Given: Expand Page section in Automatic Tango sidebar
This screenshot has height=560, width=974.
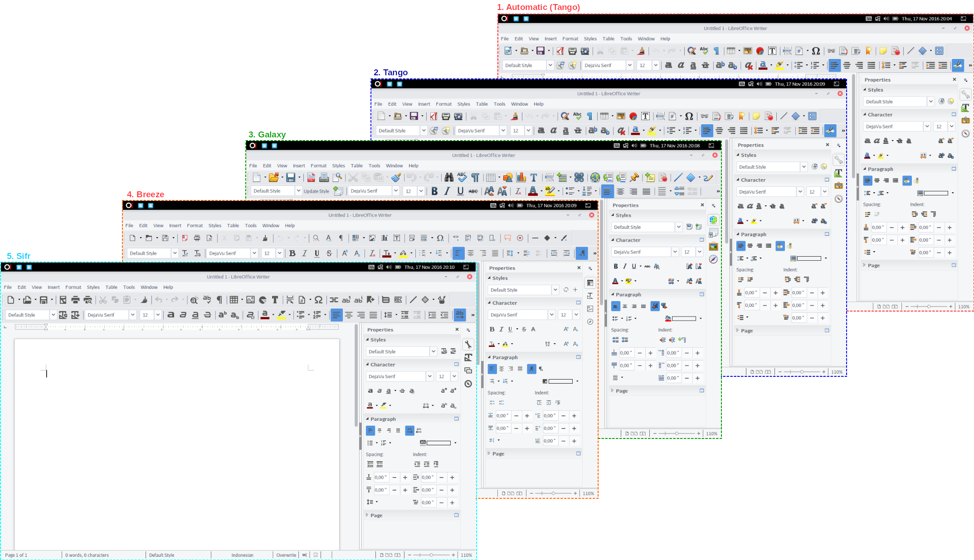Looking at the screenshot, I should pyautogui.click(x=865, y=265).
